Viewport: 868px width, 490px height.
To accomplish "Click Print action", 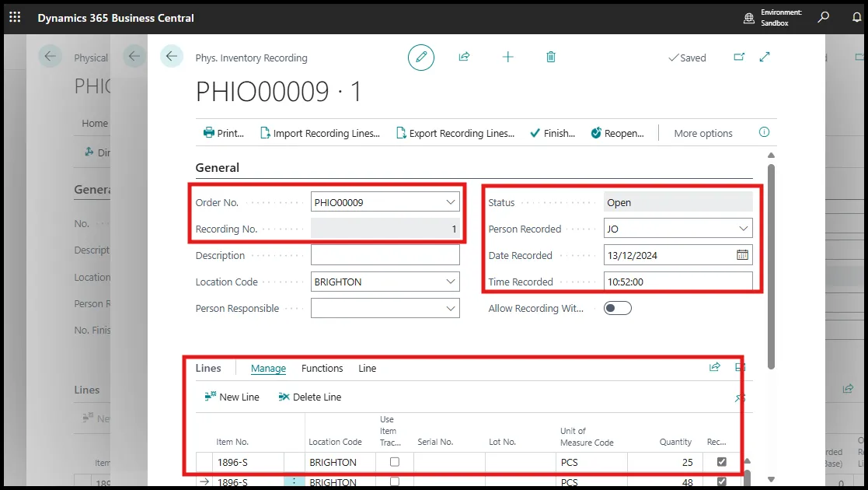I will coord(224,133).
